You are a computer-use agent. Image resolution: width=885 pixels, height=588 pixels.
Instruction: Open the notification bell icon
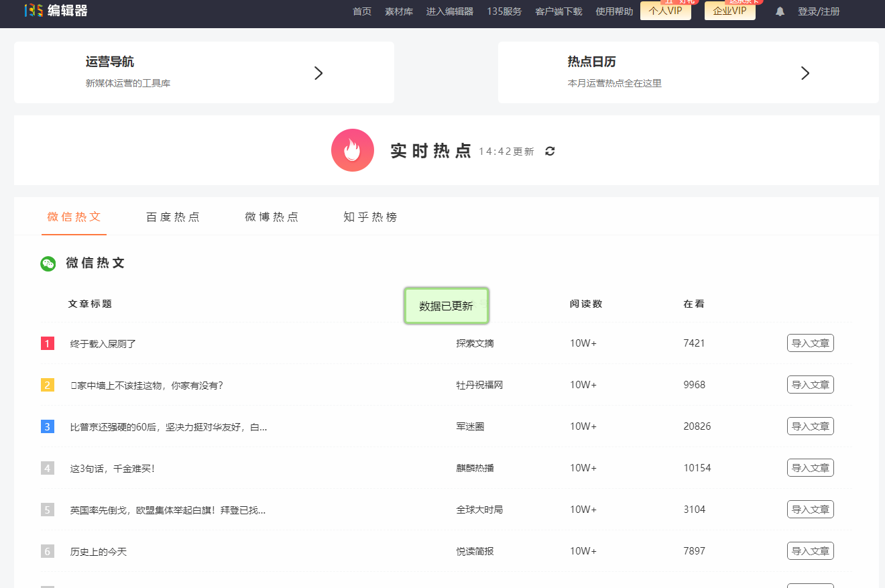click(x=780, y=11)
